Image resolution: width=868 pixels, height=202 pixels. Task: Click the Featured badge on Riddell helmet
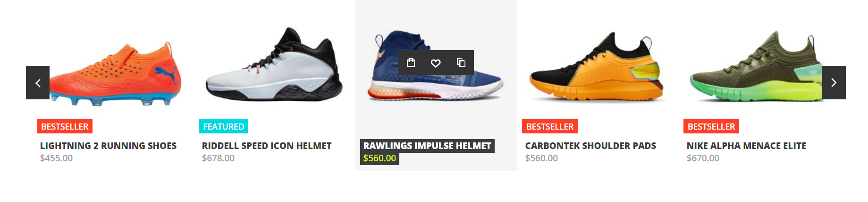[x=223, y=126]
